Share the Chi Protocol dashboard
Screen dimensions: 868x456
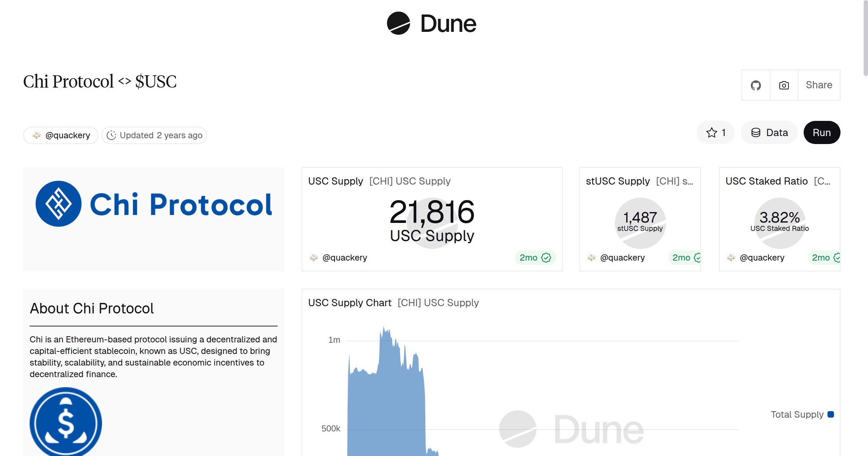pyautogui.click(x=819, y=85)
